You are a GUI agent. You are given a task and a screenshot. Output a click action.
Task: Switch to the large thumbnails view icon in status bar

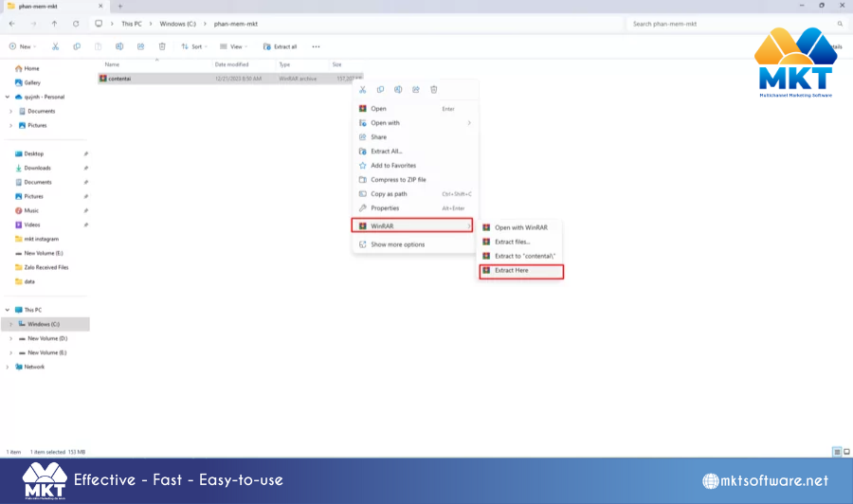[846, 452]
